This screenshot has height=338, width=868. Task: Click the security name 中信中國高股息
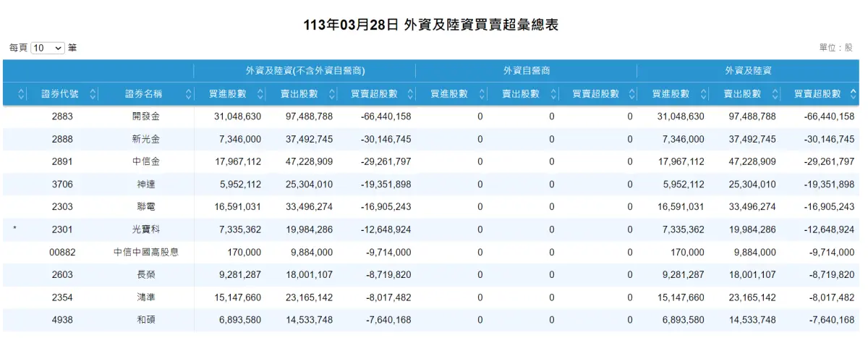[x=145, y=253]
